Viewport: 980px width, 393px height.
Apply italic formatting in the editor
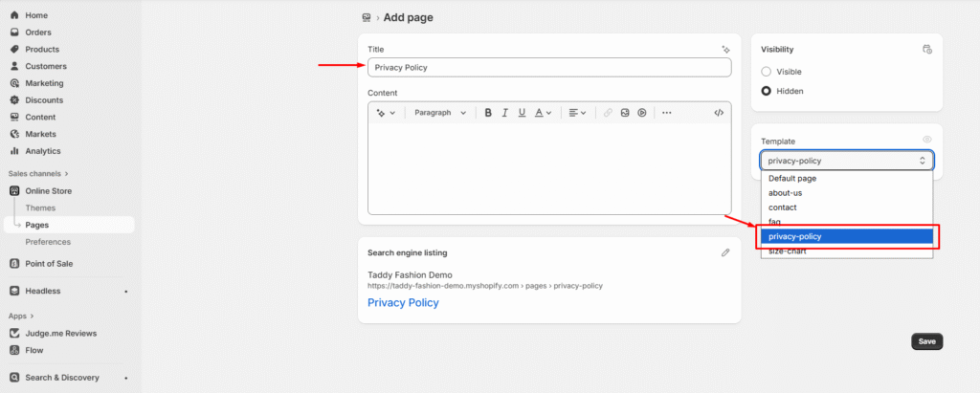[x=504, y=113]
